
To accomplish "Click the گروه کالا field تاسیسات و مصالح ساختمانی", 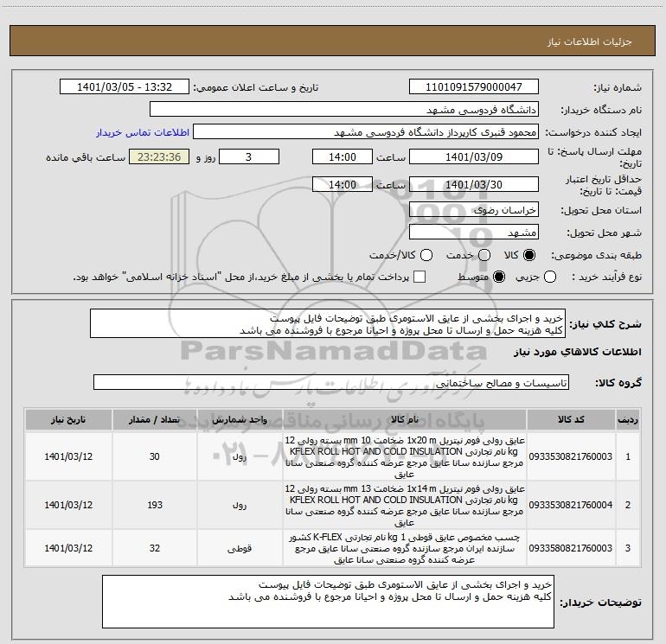I will pyautogui.click(x=331, y=382).
